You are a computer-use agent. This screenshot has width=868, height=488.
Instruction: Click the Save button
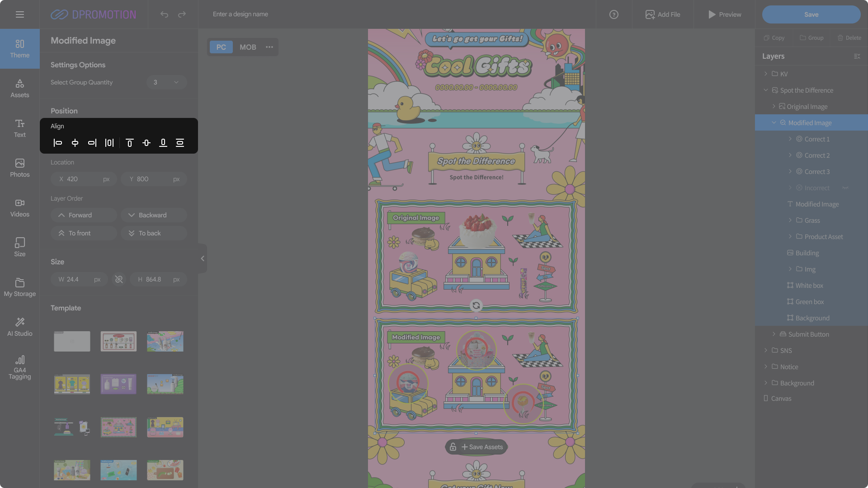coord(811,14)
